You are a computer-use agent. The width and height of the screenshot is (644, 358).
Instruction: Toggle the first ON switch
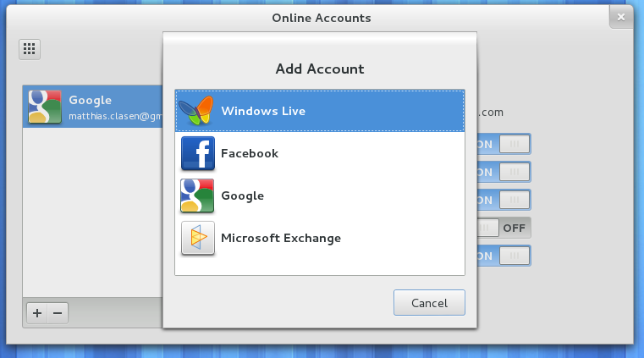coord(504,144)
